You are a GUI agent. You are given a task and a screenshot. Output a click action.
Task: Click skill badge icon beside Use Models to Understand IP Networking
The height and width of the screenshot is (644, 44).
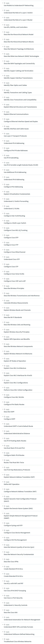pyautogui.click(x=5, y=3)
